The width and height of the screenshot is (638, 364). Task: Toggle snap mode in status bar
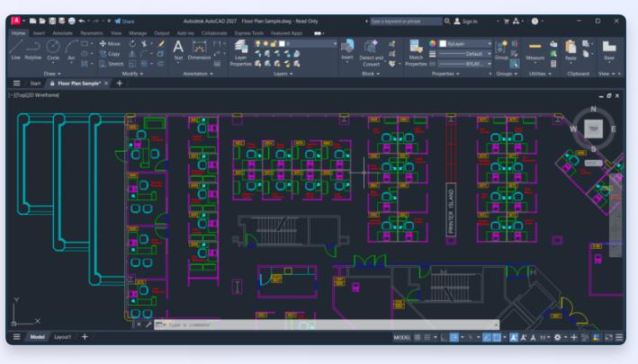click(427, 337)
